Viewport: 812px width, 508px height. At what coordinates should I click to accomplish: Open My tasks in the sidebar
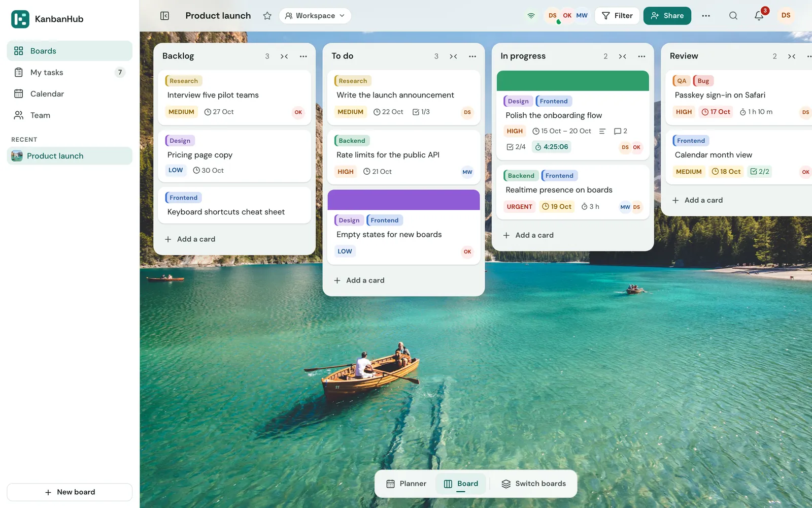(x=70, y=72)
